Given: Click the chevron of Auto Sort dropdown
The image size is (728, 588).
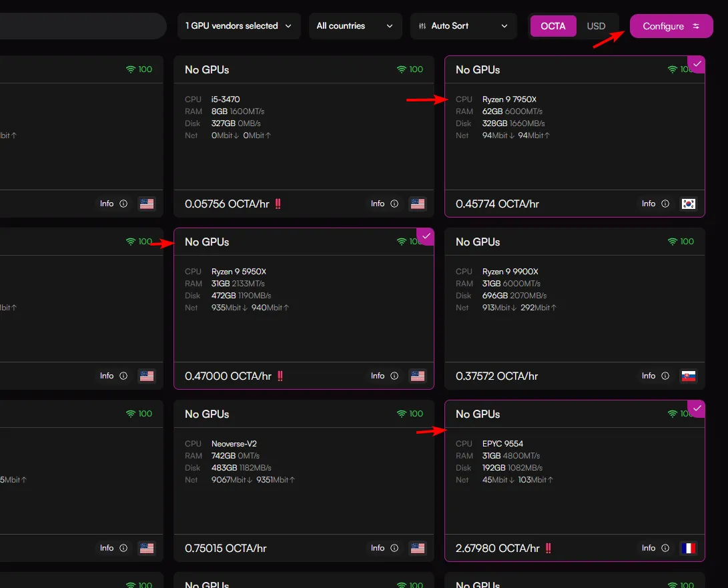Looking at the screenshot, I should pyautogui.click(x=504, y=26).
